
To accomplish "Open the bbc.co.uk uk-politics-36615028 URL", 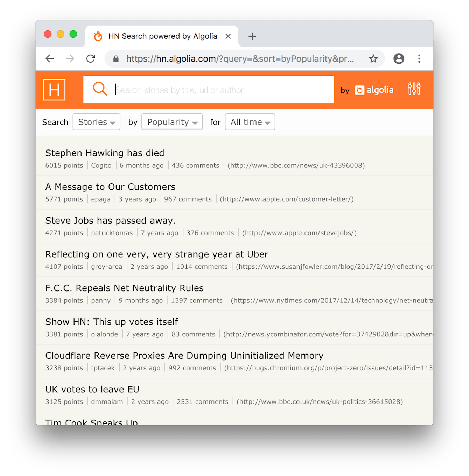I will click(320, 402).
